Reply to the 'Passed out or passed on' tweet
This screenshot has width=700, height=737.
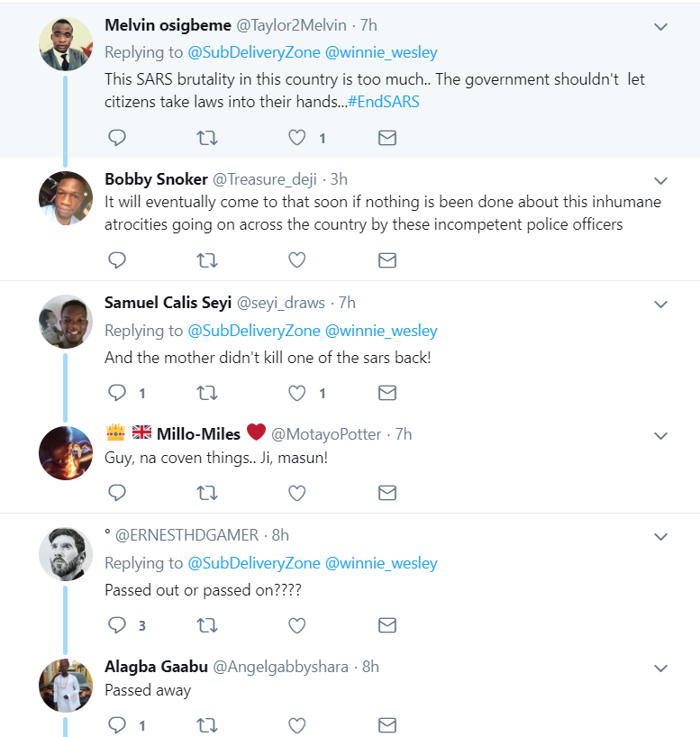117,625
